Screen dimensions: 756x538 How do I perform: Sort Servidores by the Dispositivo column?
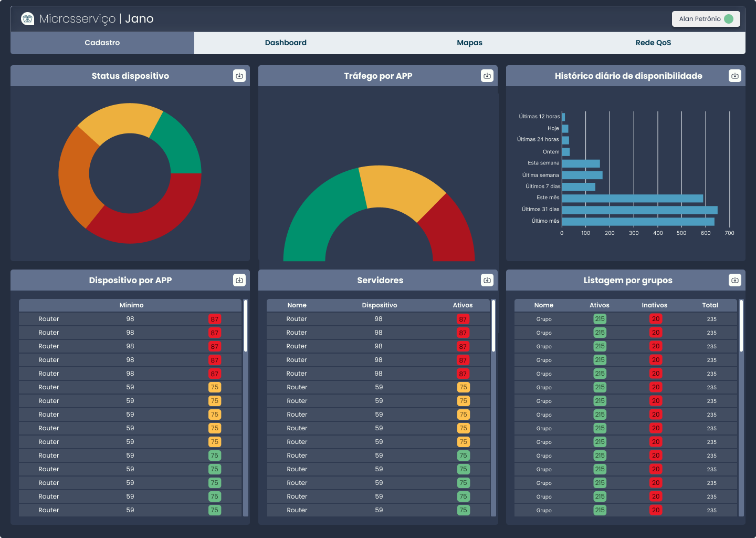(379, 305)
